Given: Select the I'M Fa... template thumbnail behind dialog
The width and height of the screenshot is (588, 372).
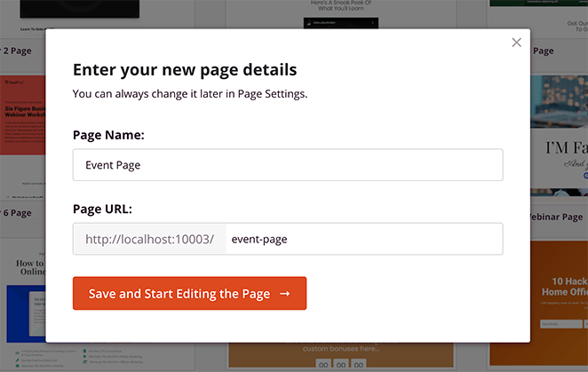Looking at the screenshot, I should pos(559,136).
